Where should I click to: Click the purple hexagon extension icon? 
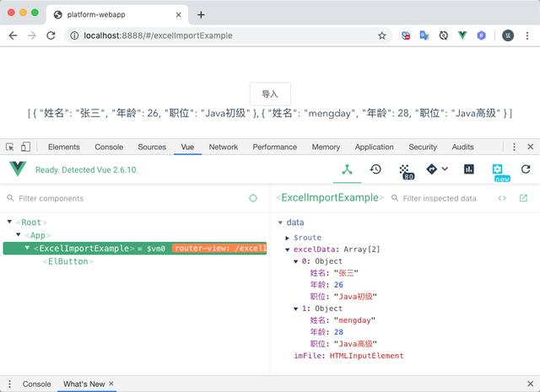(481, 35)
